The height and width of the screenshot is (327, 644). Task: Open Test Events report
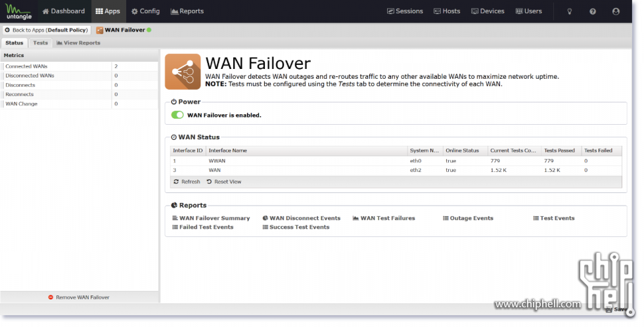click(x=554, y=218)
